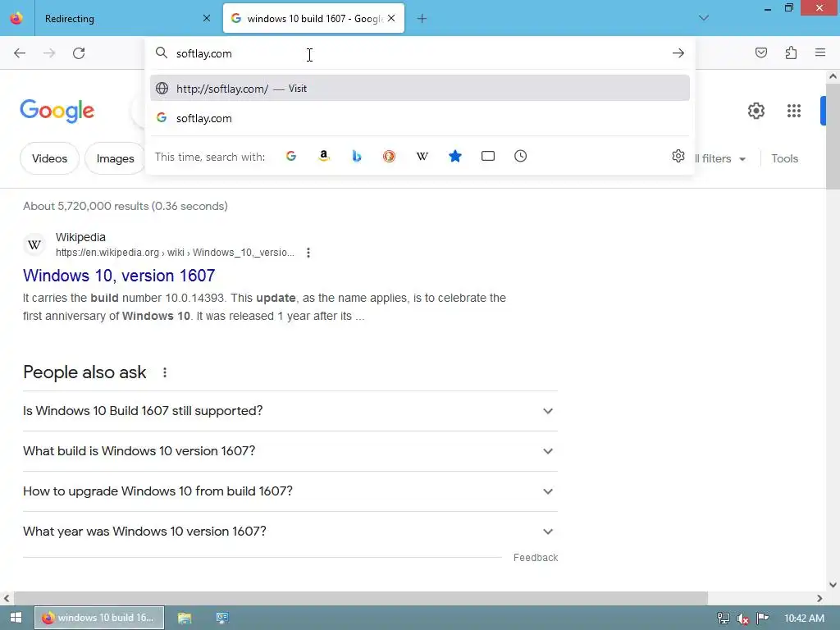Screen dimensions: 840x630
Task: Open the Firefox taskbar window button
Action: click(99, 618)
